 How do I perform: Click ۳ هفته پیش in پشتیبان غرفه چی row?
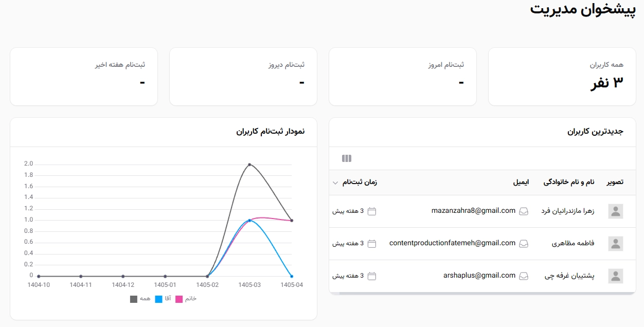coord(348,276)
